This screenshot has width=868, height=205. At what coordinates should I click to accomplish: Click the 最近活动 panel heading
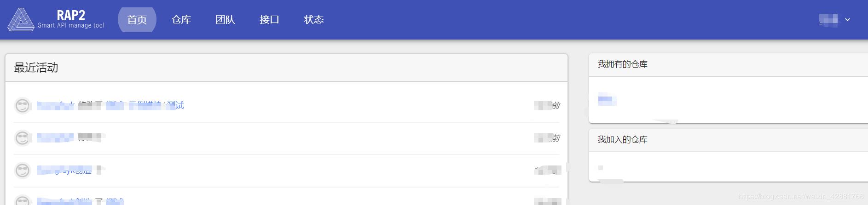[36, 68]
